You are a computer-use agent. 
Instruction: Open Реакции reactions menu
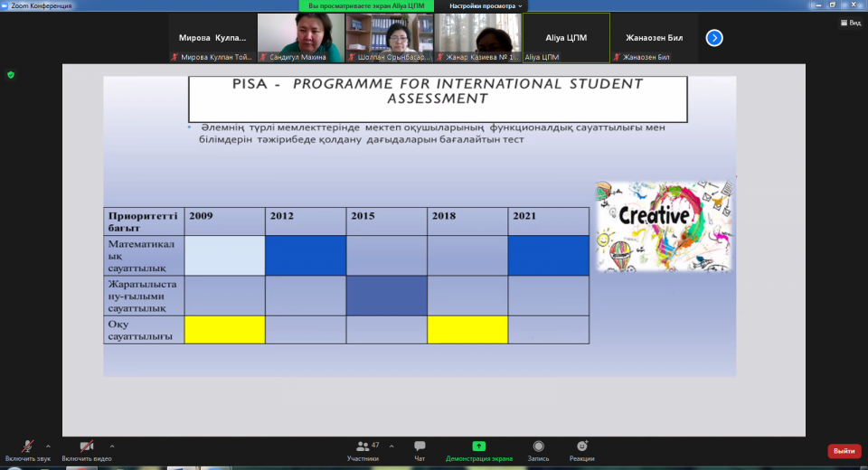(581, 451)
